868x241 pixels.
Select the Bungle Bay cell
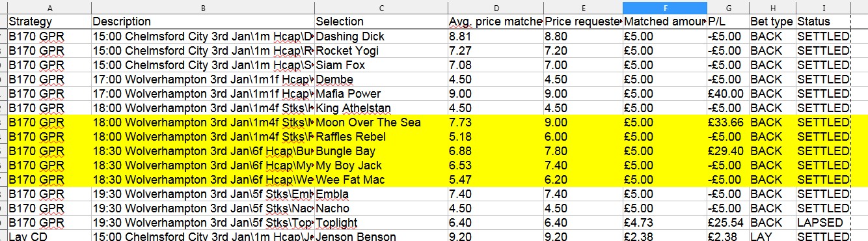[x=381, y=150]
